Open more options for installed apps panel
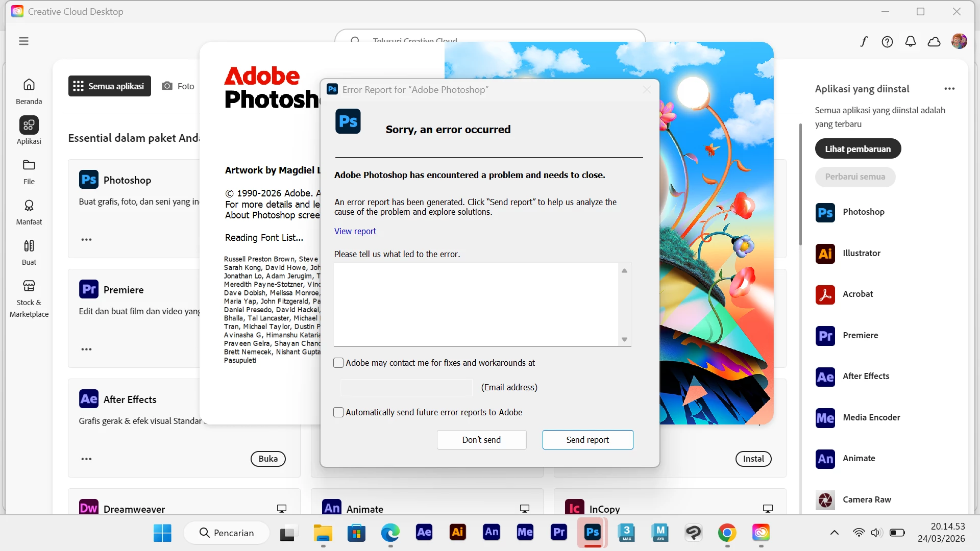Image resolution: width=980 pixels, height=551 pixels. click(949, 89)
